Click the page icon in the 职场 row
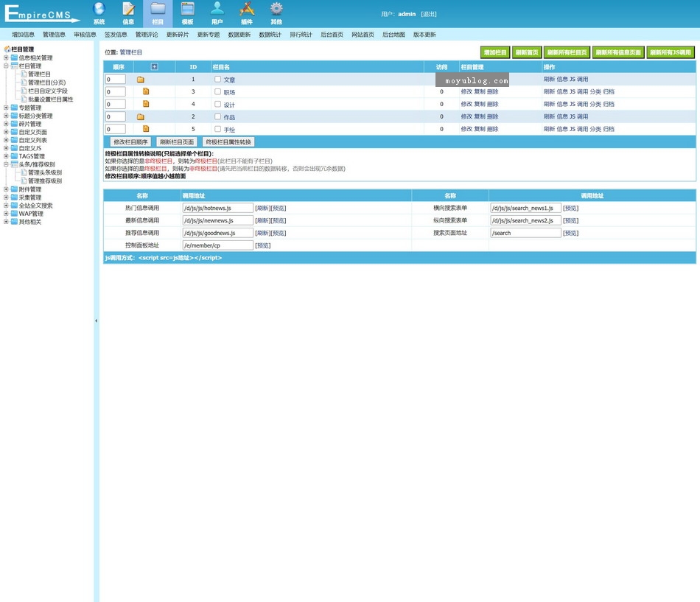 pyautogui.click(x=146, y=91)
